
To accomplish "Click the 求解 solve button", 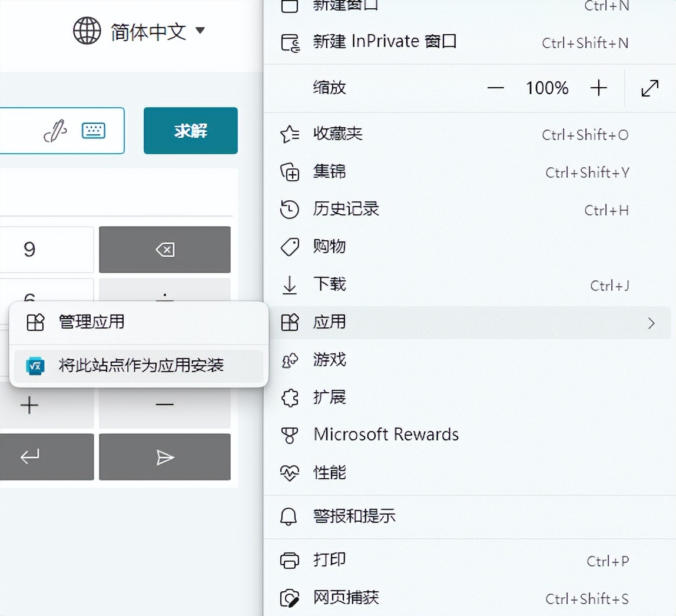I will [x=190, y=131].
